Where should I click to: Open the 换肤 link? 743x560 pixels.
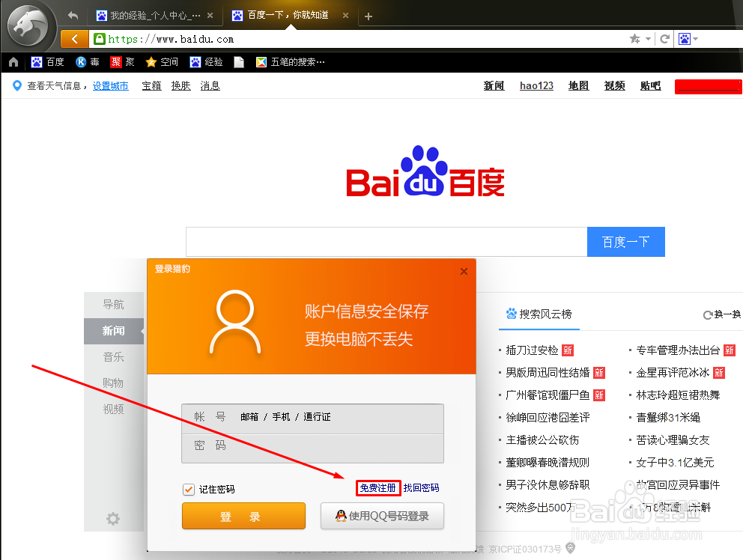pos(181,86)
